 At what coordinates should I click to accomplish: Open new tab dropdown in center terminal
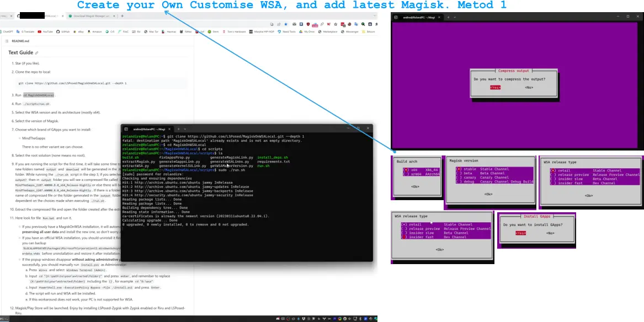pyautogui.click(x=185, y=129)
